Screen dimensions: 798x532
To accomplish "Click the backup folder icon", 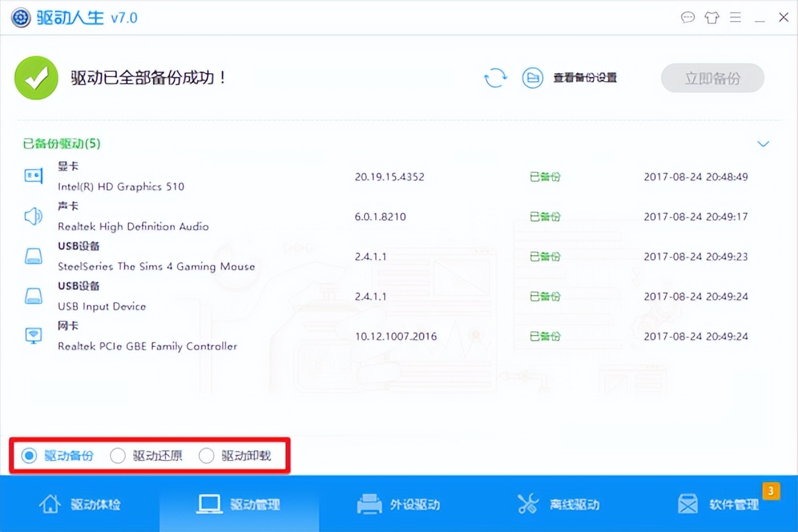I will pos(532,78).
